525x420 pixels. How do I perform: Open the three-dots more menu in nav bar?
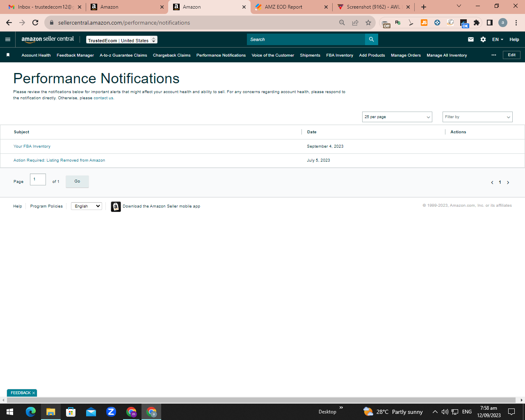point(494,55)
